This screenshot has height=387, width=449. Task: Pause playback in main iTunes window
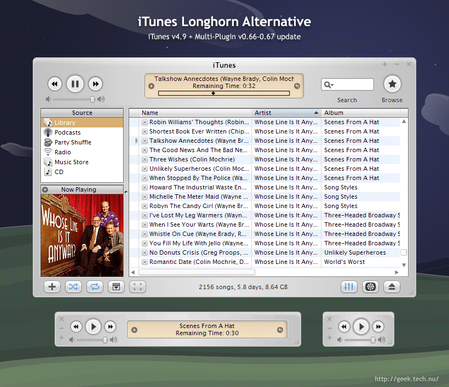(x=75, y=84)
